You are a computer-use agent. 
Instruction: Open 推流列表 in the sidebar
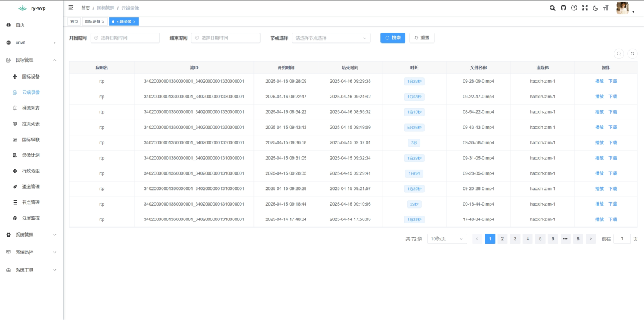pyautogui.click(x=30, y=108)
